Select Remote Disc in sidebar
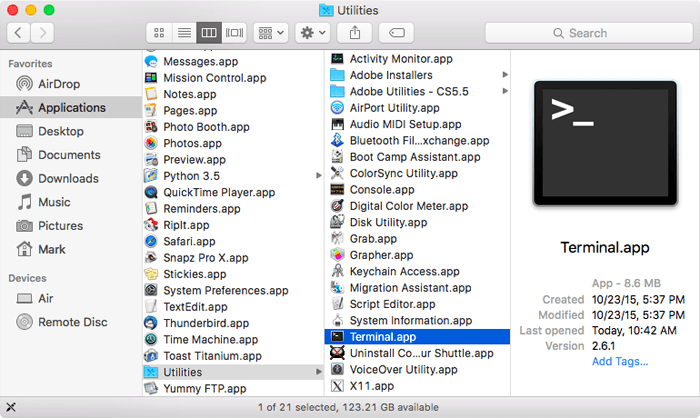 click(x=71, y=322)
